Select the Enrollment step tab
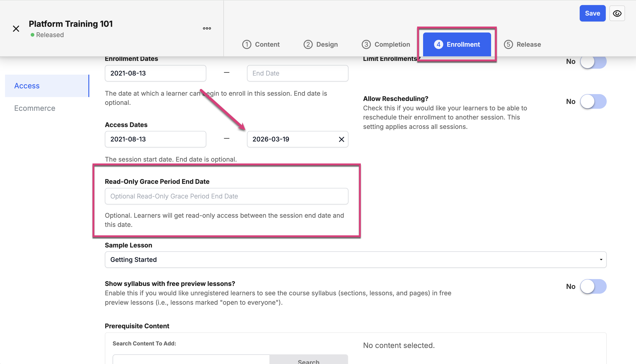Screen dimensions: 636x364 point(457,44)
